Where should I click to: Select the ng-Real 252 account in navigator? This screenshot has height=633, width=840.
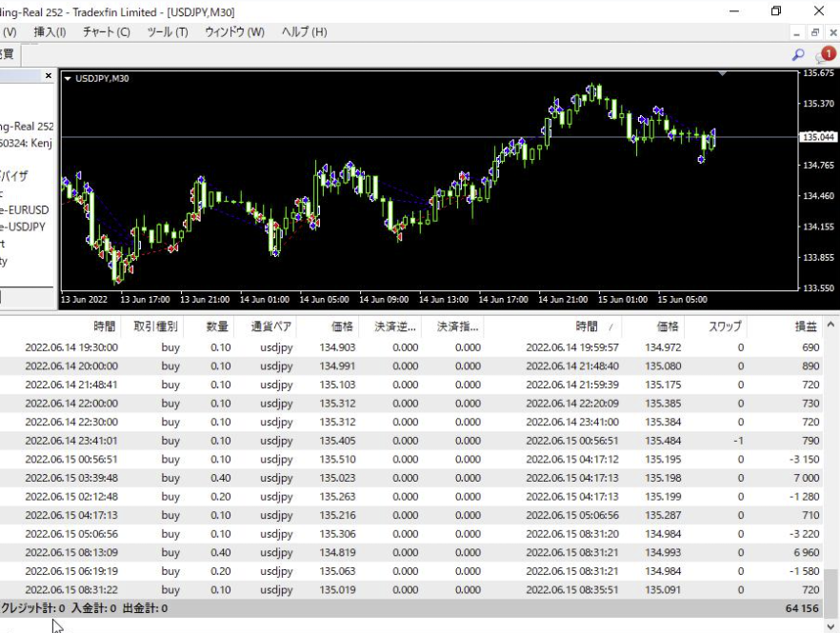point(27,127)
